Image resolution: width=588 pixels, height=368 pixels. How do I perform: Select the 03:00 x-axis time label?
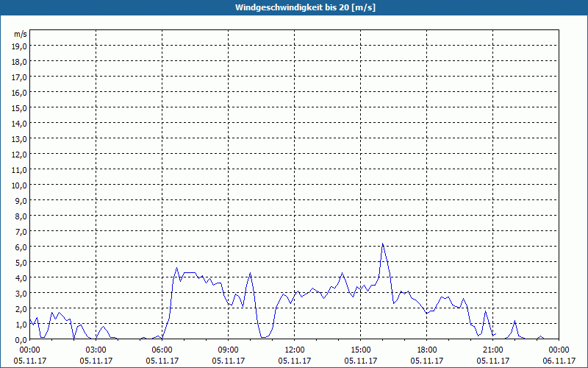(96, 350)
